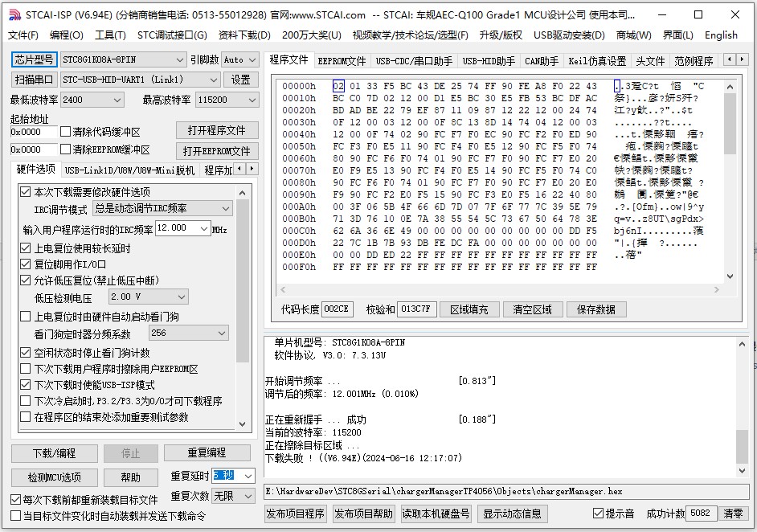
Task: Switch to CAN助手 tab
Action: (x=542, y=61)
